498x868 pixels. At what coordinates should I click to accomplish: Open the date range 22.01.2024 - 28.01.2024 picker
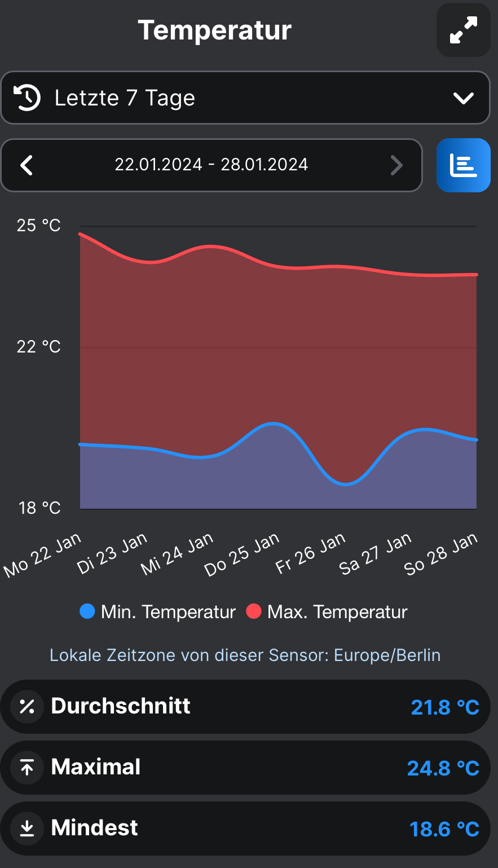[x=211, y=165]
